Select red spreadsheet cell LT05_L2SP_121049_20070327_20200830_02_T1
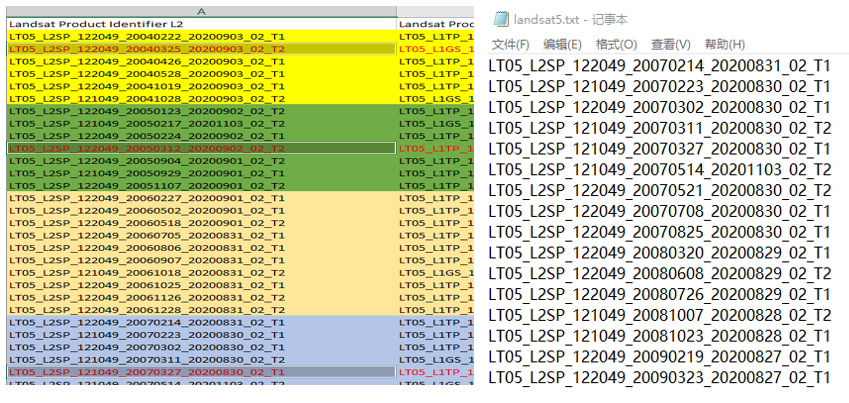This screenshot has width=849, height=403. tap(201, 372)
